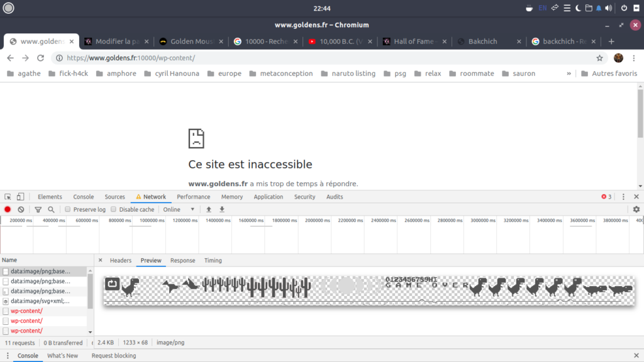Switch to the Elements panel
644x362 pixels.
50,197
